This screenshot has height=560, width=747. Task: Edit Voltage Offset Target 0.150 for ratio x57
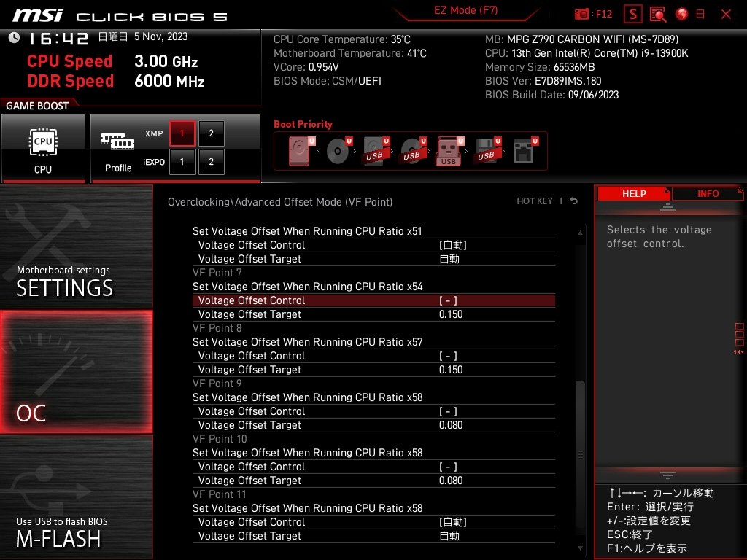[x=373, y=370]
